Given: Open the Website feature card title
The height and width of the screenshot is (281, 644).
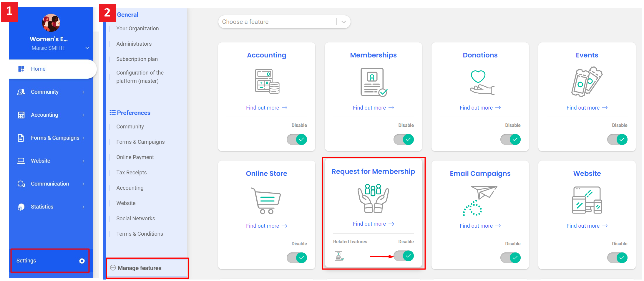Looking at the screenshot, I should (587, 173).
